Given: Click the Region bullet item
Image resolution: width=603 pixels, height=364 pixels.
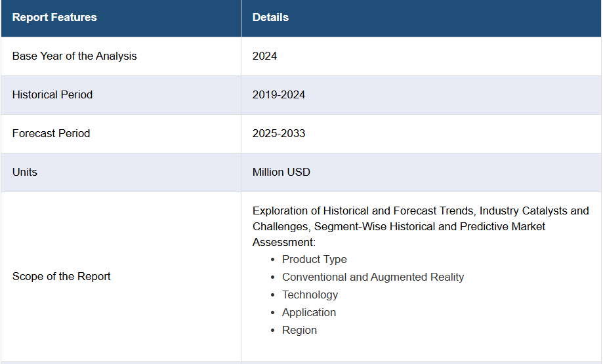Looking at the screenshot, I should [300, 330].
